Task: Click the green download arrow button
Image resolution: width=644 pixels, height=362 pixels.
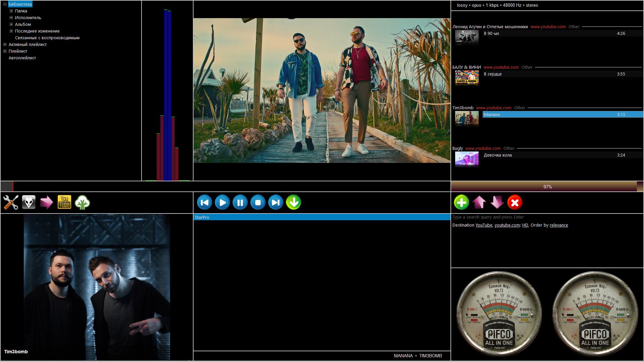Action: tap(293, 202)
